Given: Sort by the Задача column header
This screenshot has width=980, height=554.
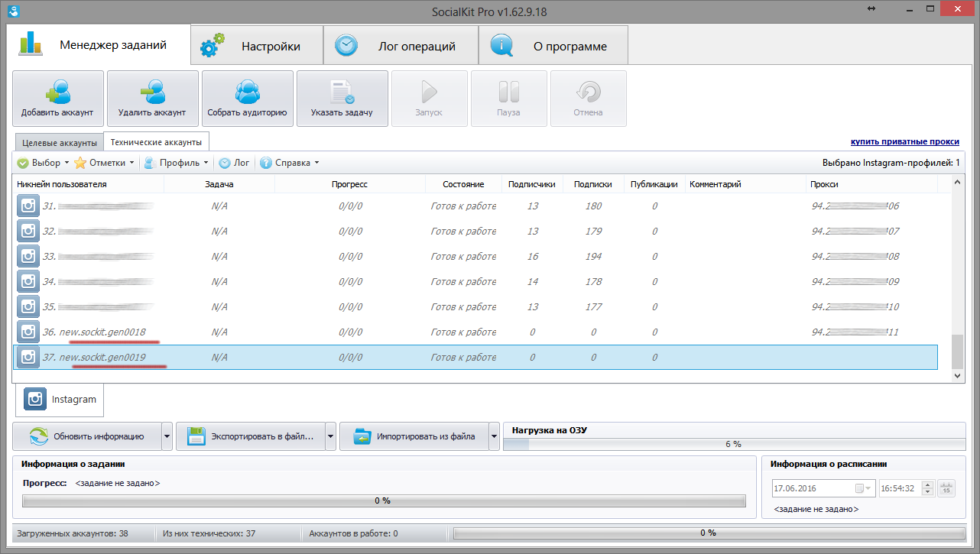Looking at the screenshot, I should pyautogui.click(x=219, y=184).
